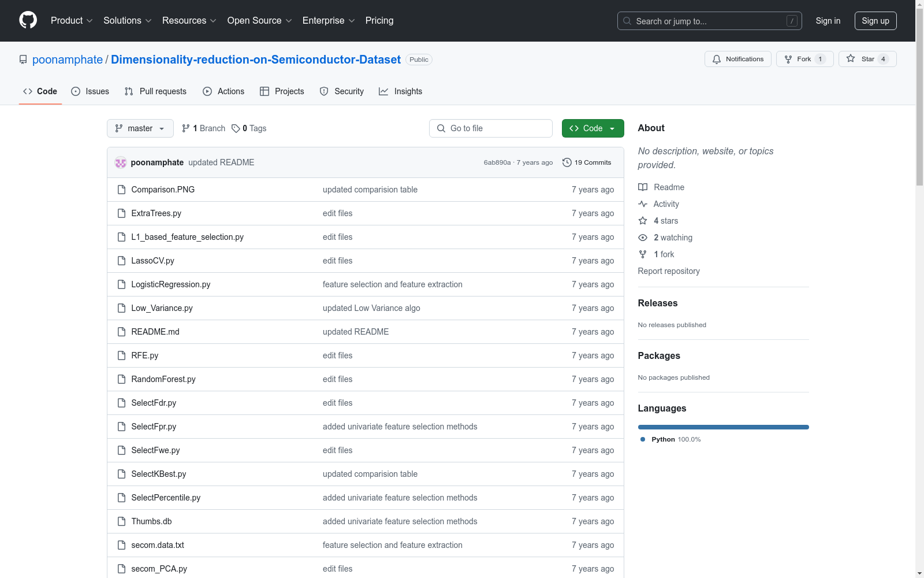Open L1_based_feature_selection.py file
The width and height of the screenshot is (924, 578).
187,237
